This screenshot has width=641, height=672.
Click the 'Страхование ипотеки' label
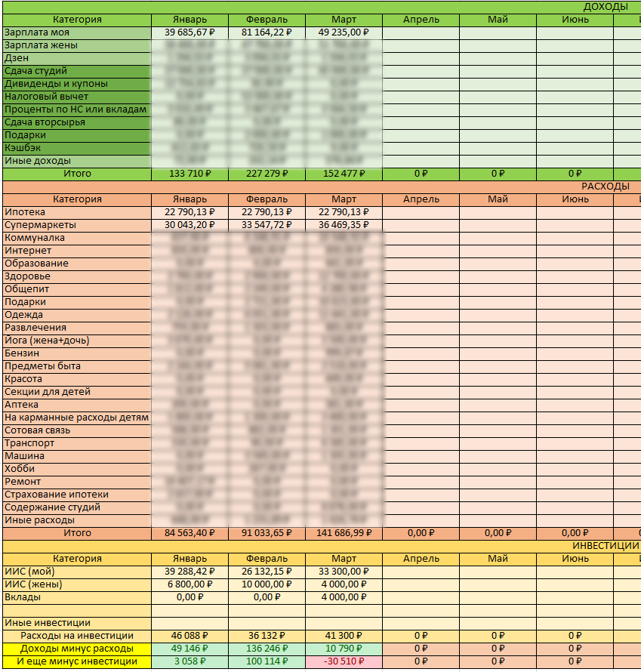(x=77, y=495)
